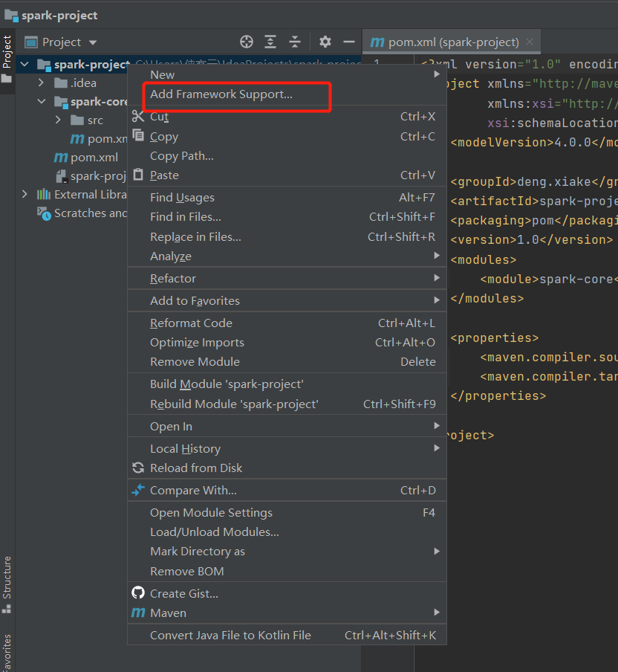Image resolution: width=618 pixels, height=672 pixels.
Task: Click the Expand All icon in Project toolbar
Action: coord(270,42)
